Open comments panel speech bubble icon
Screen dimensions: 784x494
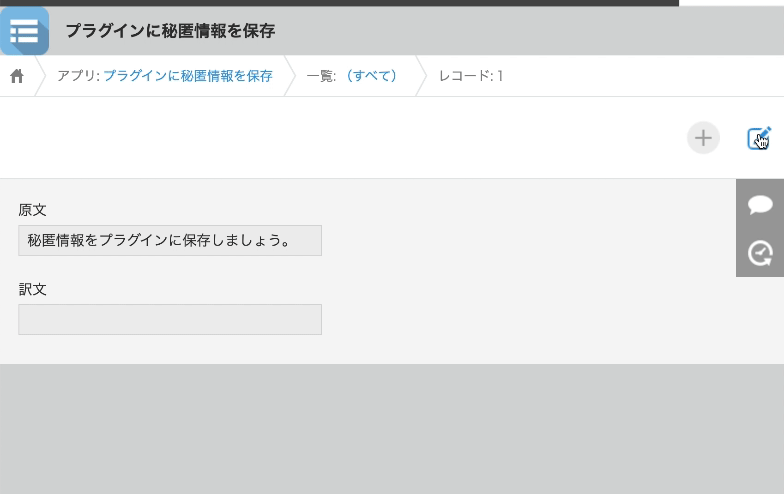760,204
